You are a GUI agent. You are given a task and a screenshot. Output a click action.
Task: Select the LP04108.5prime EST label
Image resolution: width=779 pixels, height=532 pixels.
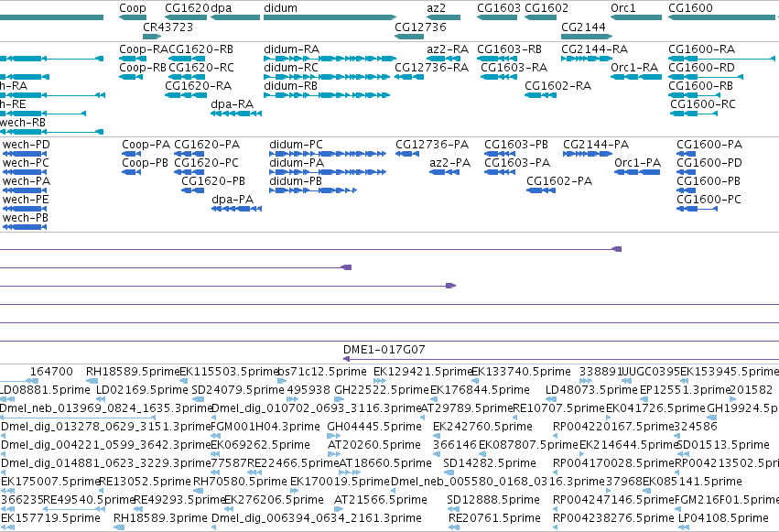point(723,518)
